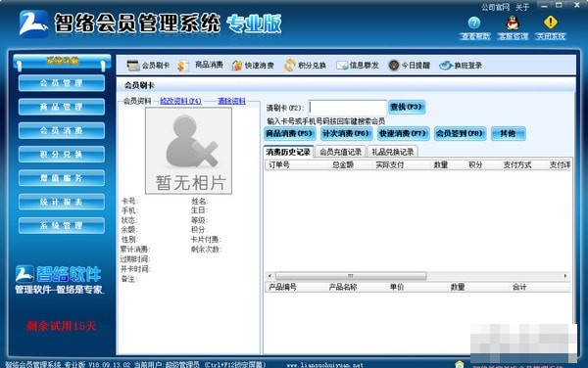This screenshot has height=368, width=588.
Task: Click the 暂无相片 member photo placeholder
Action: [x=188, y=151]
